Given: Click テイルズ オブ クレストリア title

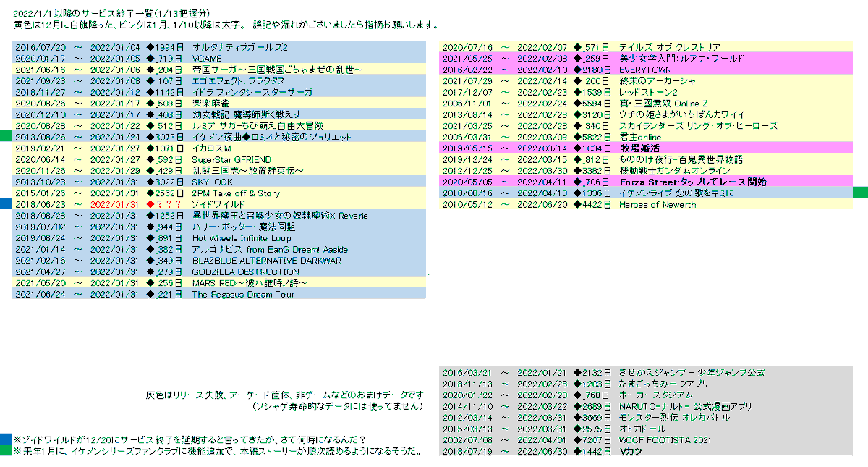Looking at the screenshot, I should pos(670,47).
